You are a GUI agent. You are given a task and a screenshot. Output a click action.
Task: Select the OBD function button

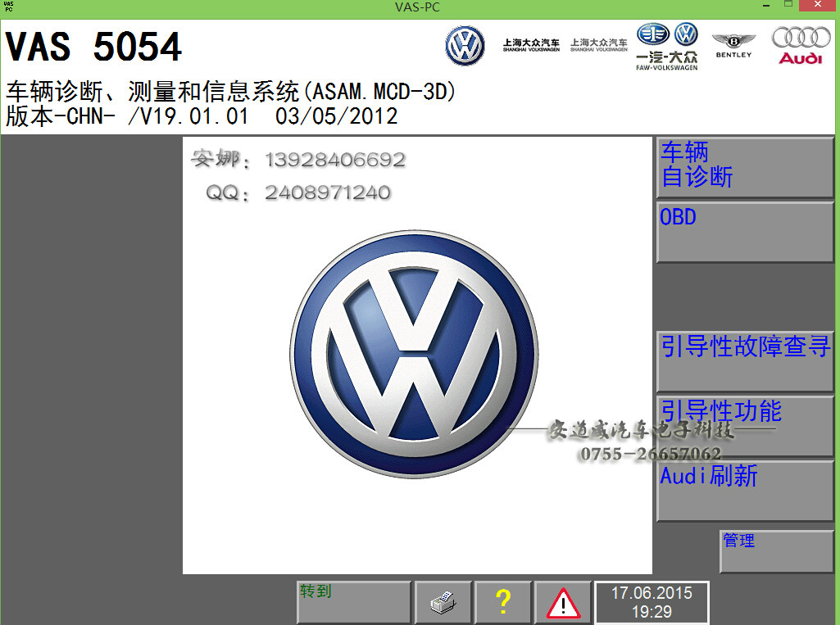coord(745,232)
